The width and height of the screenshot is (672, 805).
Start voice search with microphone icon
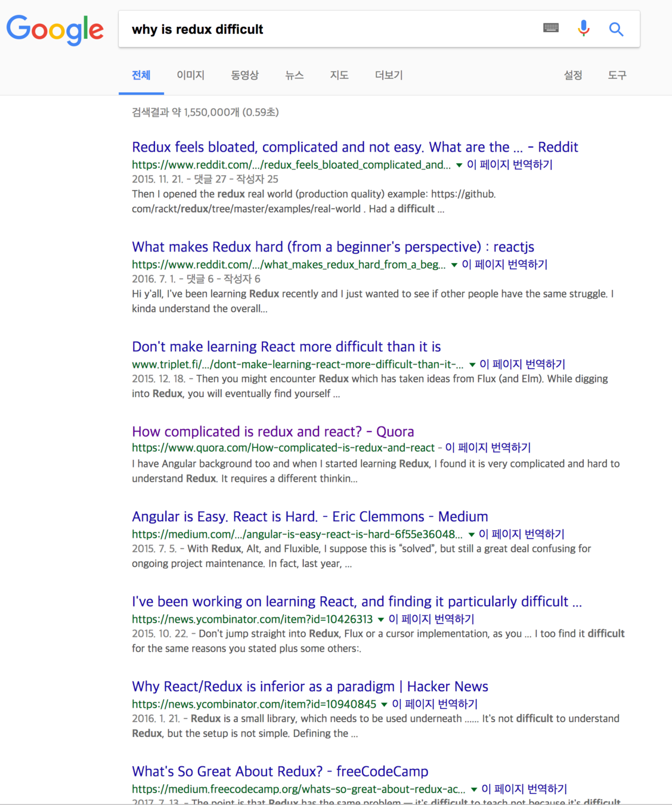click(x=584, y=28)
